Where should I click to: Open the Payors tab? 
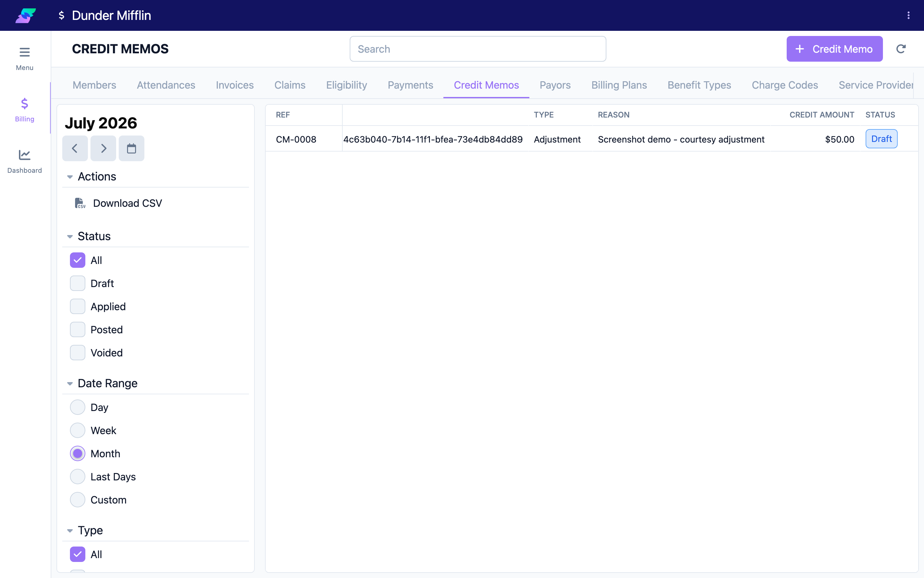coord(555,85)
